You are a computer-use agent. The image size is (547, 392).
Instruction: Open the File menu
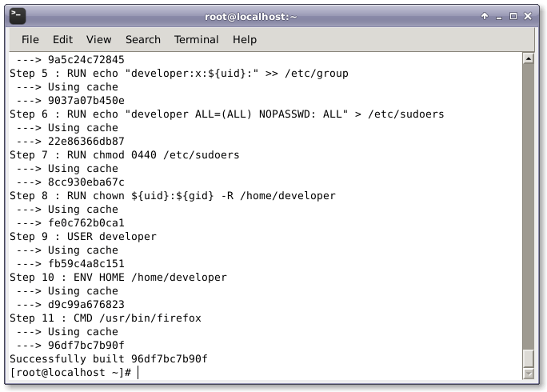[x=30, y=39]
